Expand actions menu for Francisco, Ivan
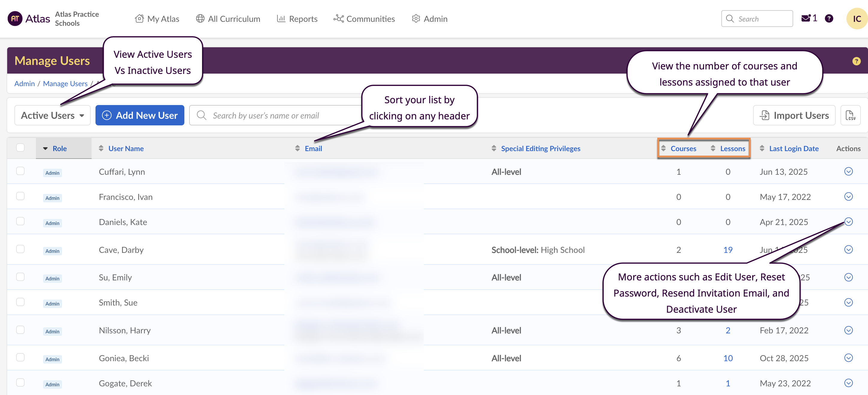 click(x=848, y=196)
